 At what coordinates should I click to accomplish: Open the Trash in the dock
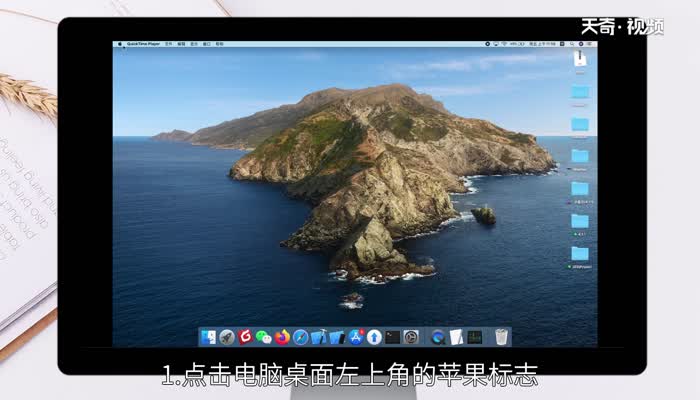501,337
